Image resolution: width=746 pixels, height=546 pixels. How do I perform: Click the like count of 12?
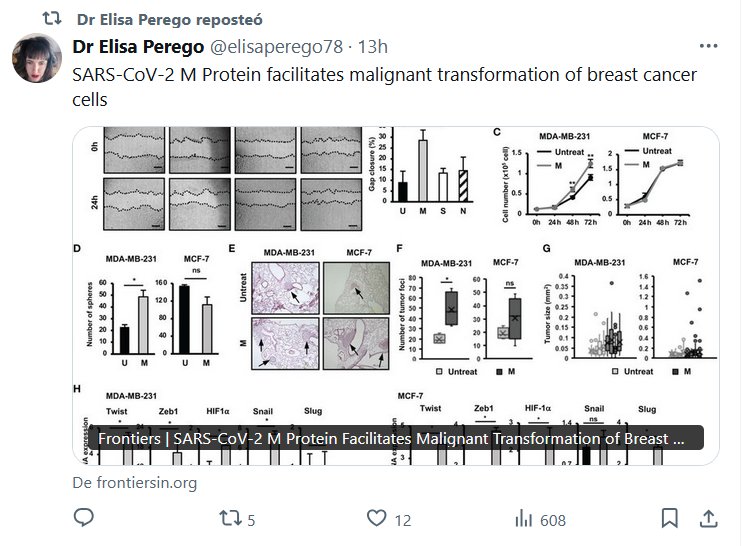click(402, 520)
